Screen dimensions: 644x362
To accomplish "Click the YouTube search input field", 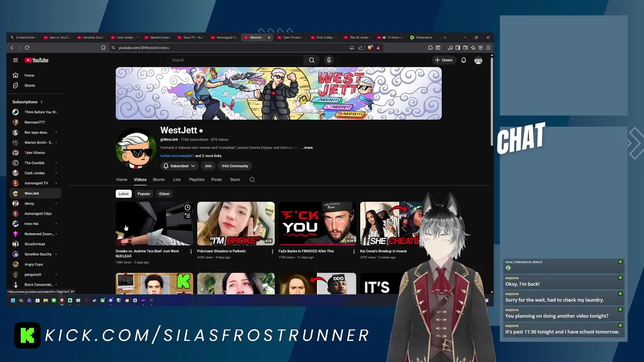I will tap(236, 60).
